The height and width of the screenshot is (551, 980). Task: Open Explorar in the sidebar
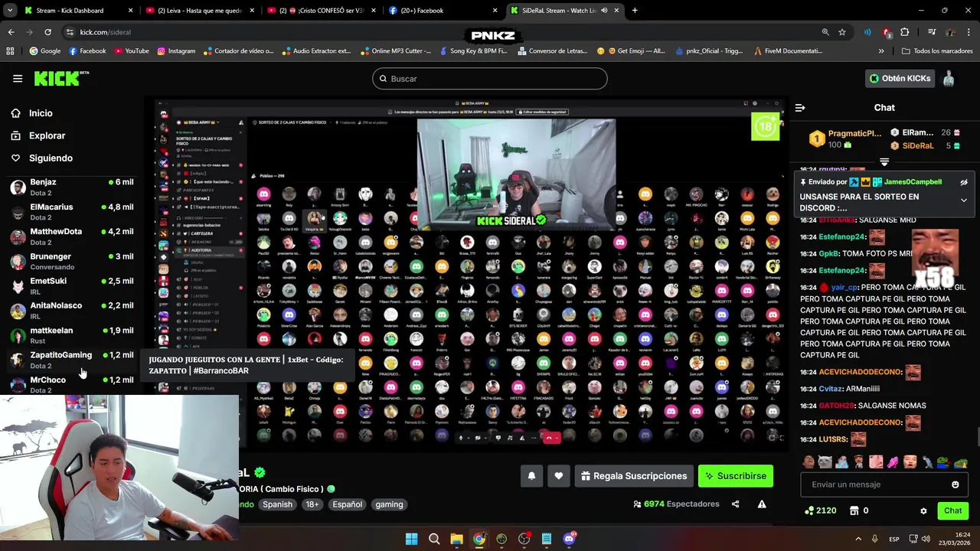coord(47,135)
